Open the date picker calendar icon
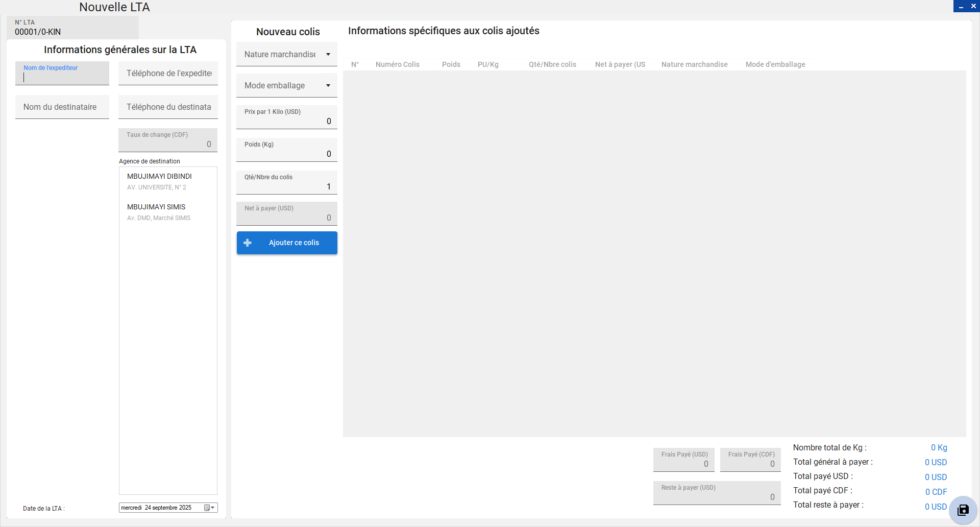Screen dimensions: 980x527 (209, 508)
